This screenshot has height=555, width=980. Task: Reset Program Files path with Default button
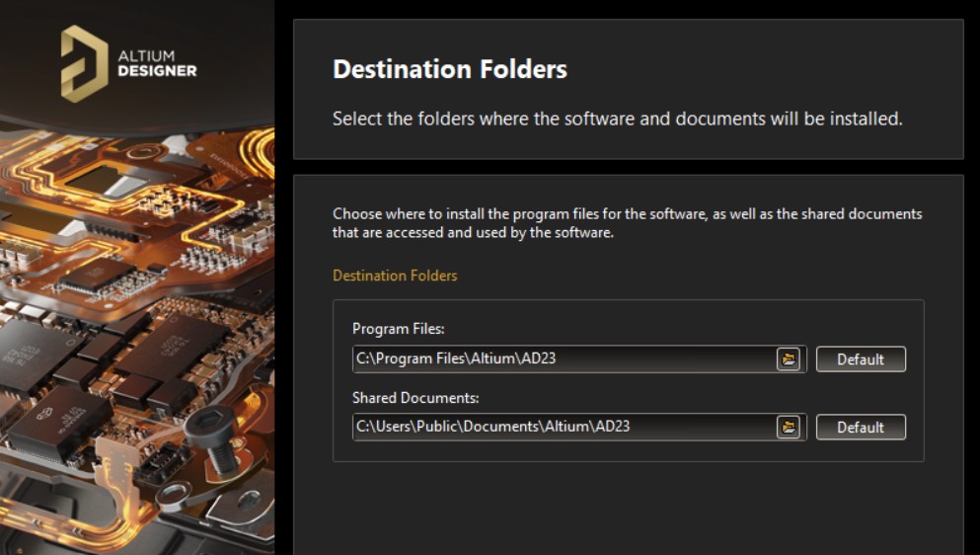860,359
